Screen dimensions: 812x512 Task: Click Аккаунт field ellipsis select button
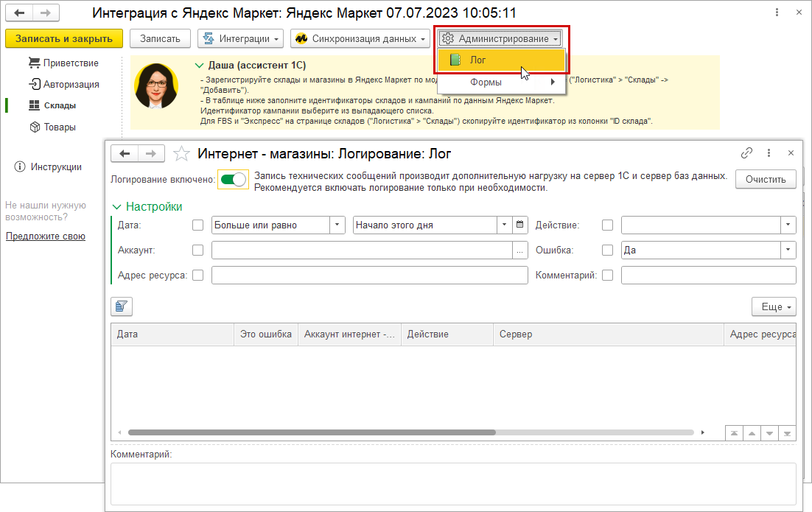pyautogui.click(x=520, y=250)
